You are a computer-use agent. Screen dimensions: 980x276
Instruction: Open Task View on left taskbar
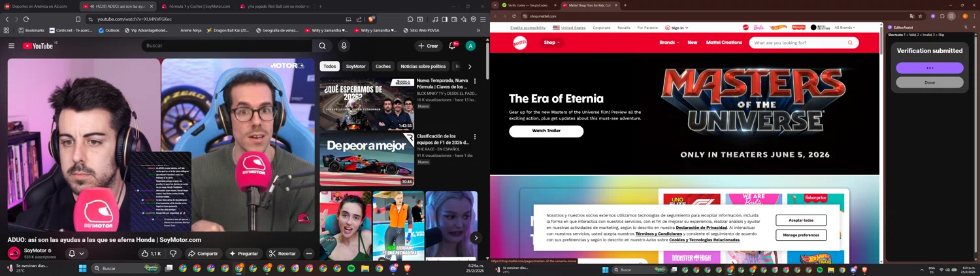tap(169, 269)
